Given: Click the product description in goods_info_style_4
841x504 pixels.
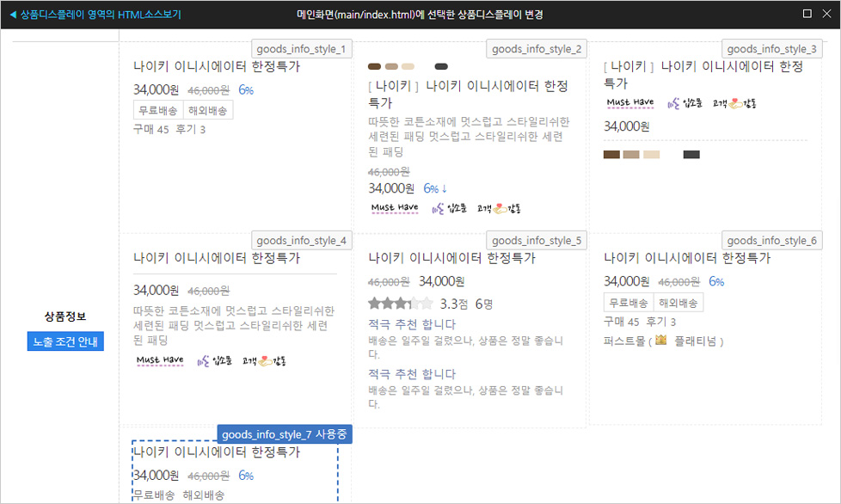Looking at the screenshot, I should click(234, 325).
